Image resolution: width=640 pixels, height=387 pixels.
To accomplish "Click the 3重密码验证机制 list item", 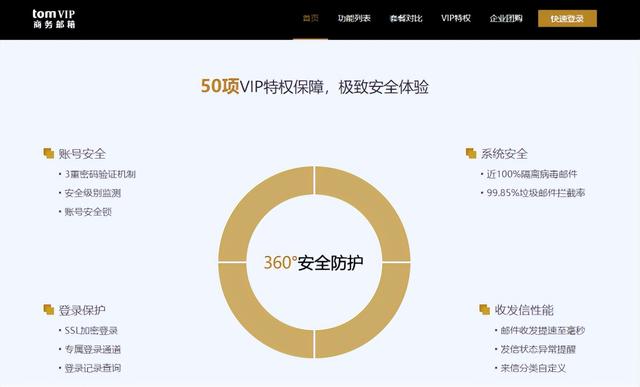I will pyautogui.click(x=100, y=174).
